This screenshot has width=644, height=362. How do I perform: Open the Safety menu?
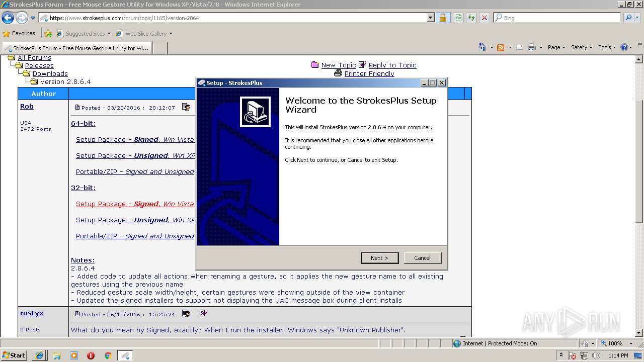pos(582,47)
